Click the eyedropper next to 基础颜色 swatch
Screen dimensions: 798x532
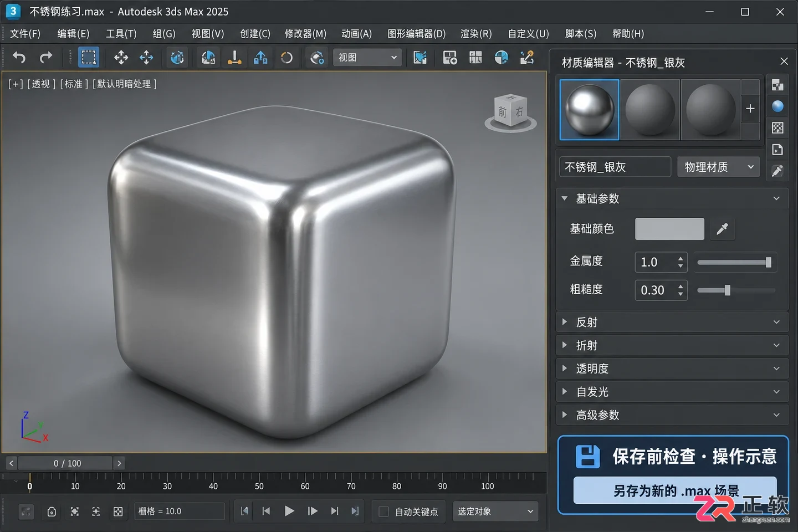(x=722, y=229)
